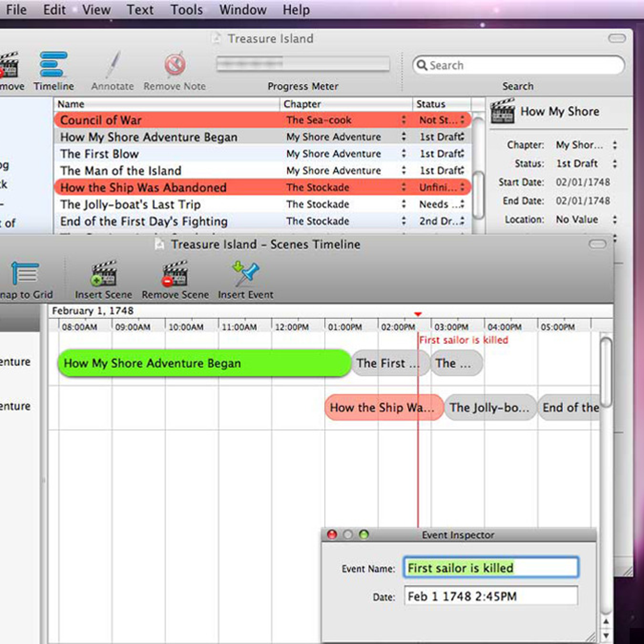
Task: Toggle the Snap to Grid icon
Action: click(25, 273)
